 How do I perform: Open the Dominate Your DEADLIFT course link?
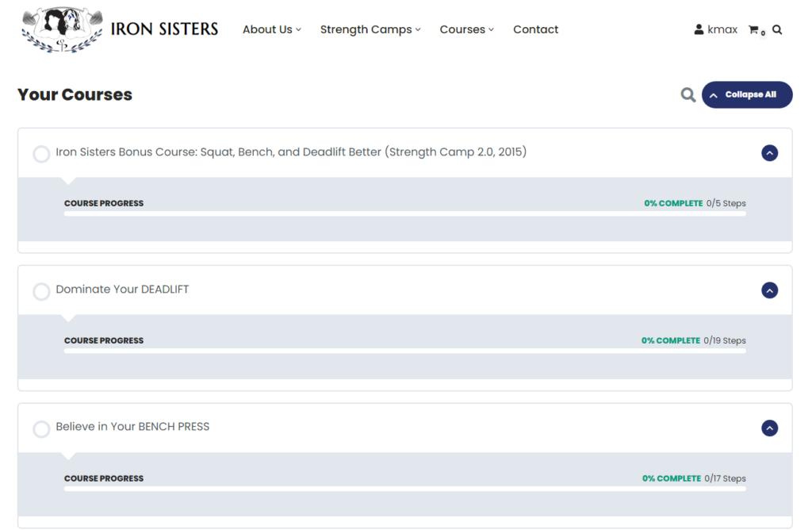[122, 289]
